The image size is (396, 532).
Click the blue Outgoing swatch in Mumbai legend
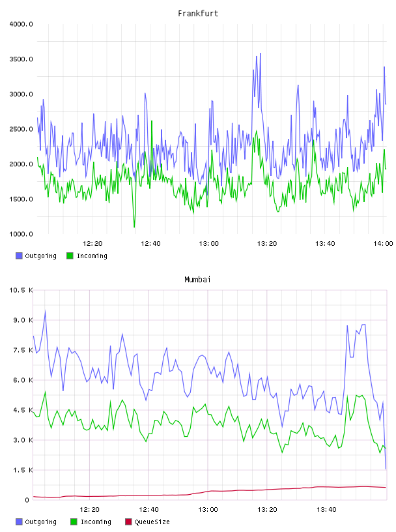pos(19,522)
